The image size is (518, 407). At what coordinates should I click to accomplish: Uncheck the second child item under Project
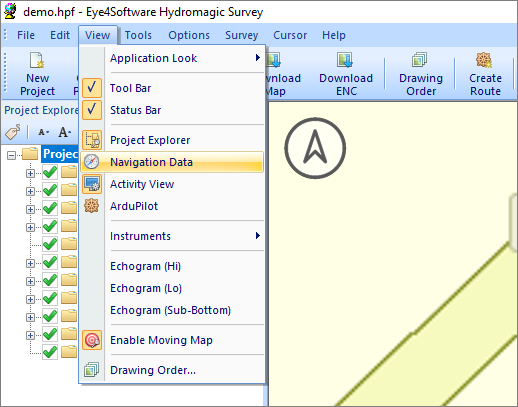point(50,191)
